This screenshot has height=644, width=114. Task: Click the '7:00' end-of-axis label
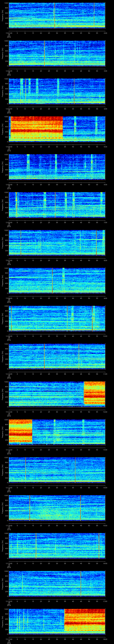pyautogui.click(x=105, y=223)
